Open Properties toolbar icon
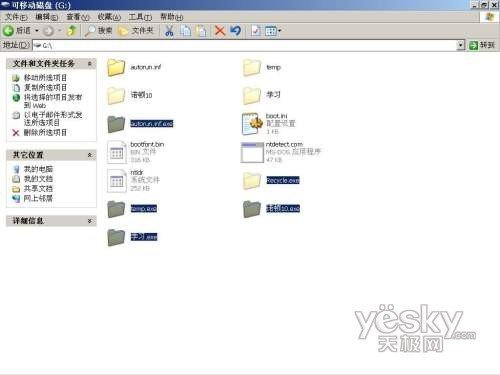This screenshot has height=375, width=500. (x=256, y=31)
